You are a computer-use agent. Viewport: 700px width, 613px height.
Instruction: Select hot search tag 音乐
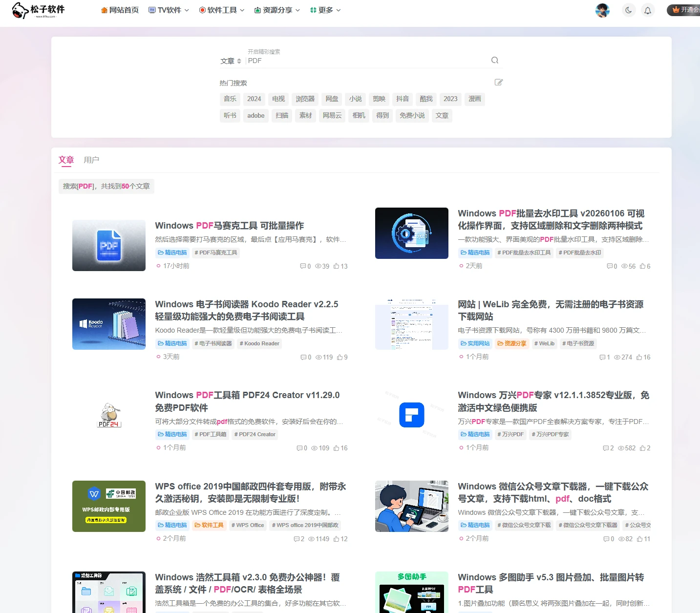tap(230, 99)
